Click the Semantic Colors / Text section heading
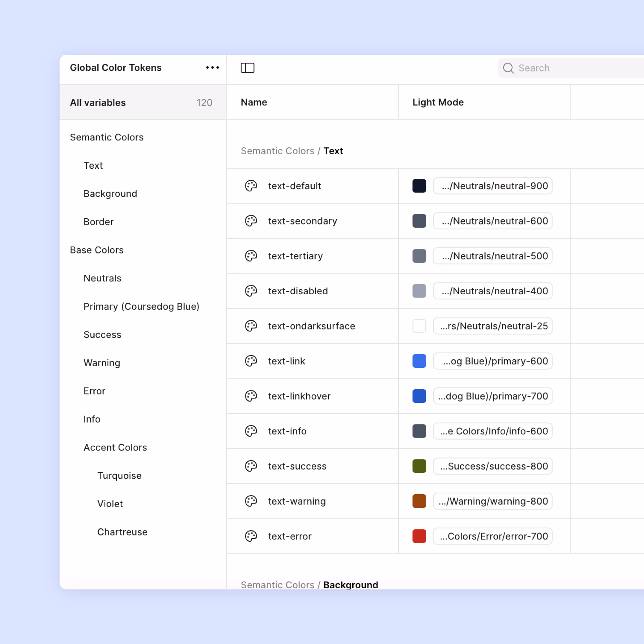This screenshot has width=644, height=644. [x=292, y=151]
